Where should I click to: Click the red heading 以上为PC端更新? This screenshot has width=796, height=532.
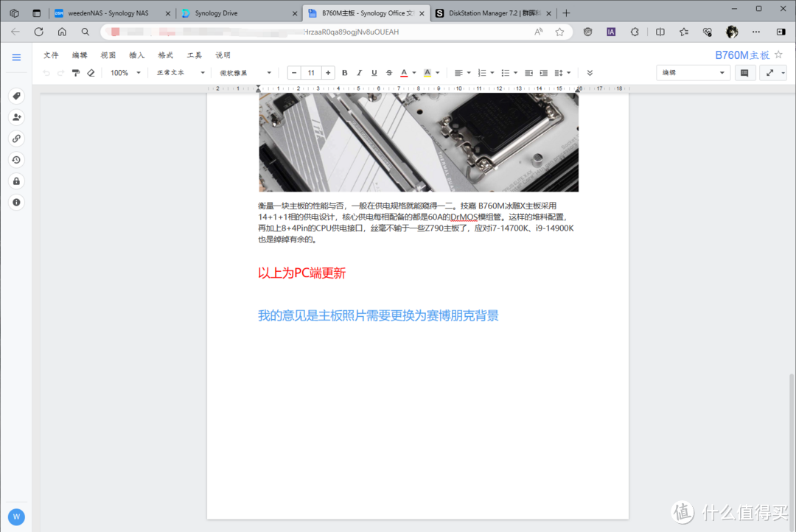point(301,273)
